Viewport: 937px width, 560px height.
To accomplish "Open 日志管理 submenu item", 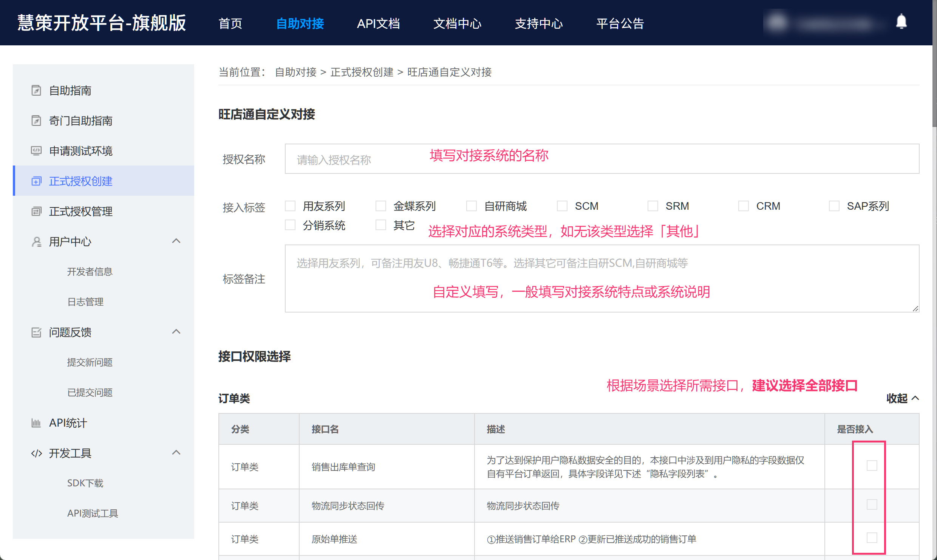I will [85, 302].
